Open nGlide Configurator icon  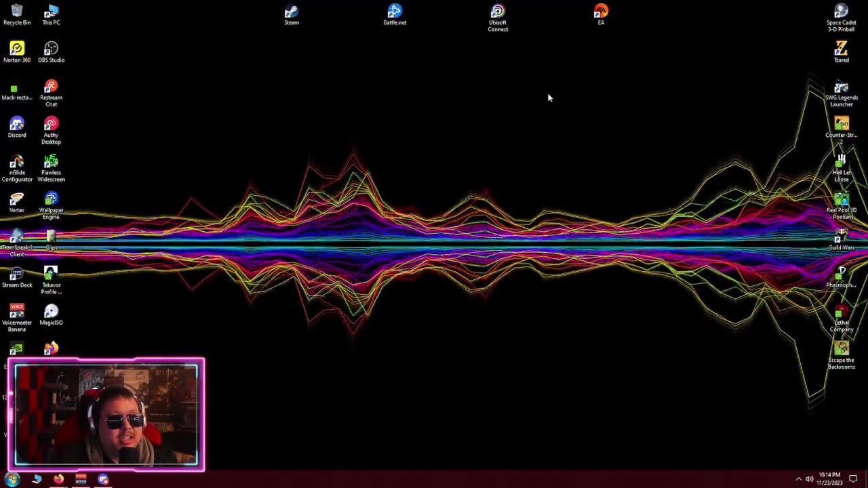pos(17,167)
